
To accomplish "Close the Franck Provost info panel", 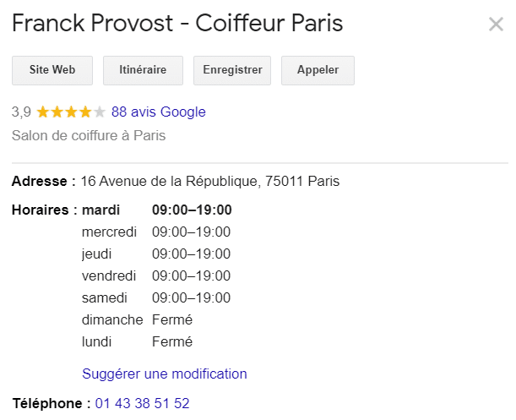I will (496, 25).
